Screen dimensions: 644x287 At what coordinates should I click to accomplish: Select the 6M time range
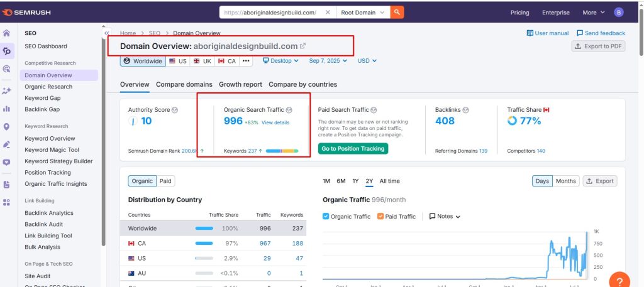pyautogui.click(x=341, y=181)
